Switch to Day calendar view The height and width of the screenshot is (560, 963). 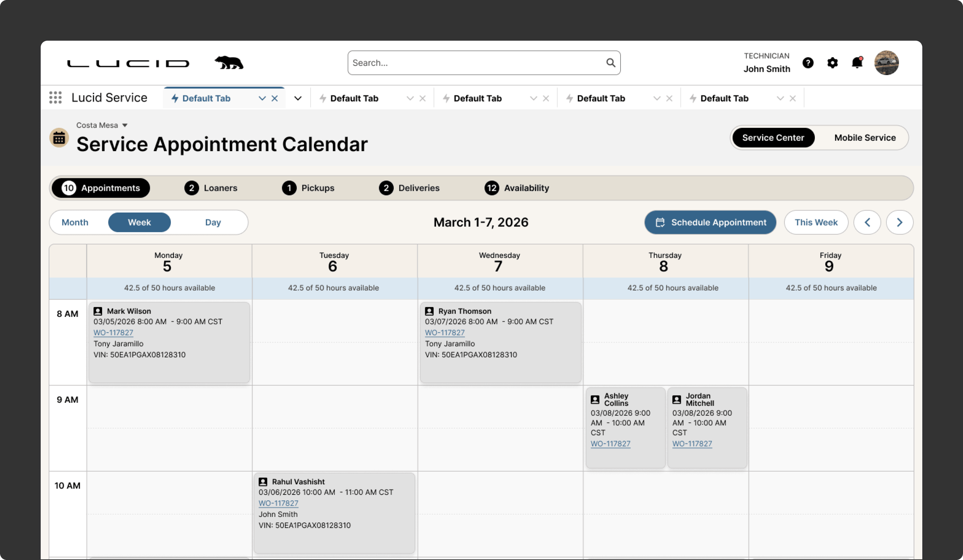tap(213, 222)
